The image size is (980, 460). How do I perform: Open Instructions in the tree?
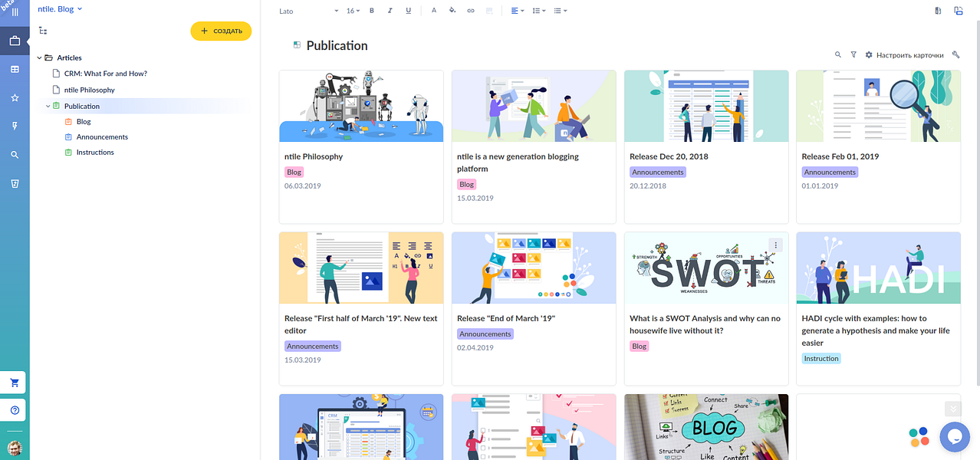coord(95,153)
